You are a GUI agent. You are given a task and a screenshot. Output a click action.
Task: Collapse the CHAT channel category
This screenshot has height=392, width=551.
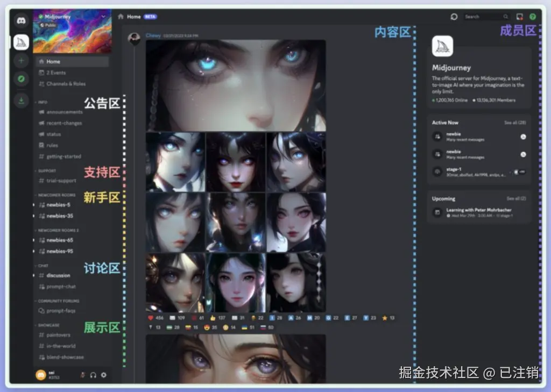[42, 266]
